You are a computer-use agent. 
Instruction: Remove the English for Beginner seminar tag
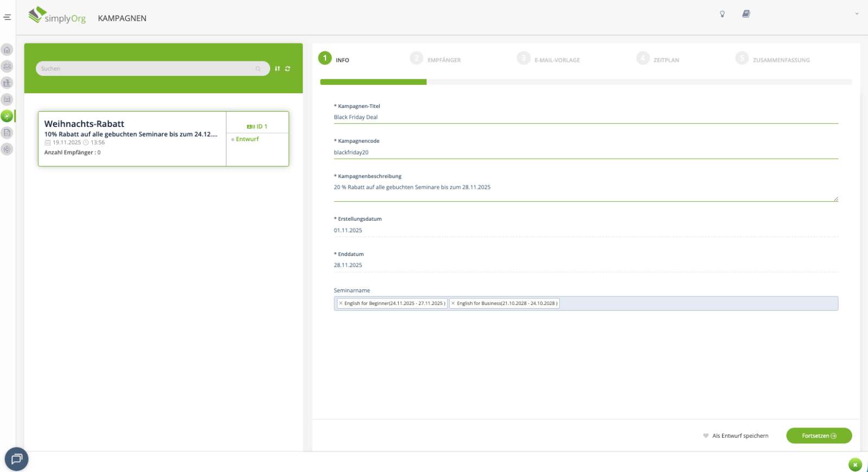click(x=341, y=303)
